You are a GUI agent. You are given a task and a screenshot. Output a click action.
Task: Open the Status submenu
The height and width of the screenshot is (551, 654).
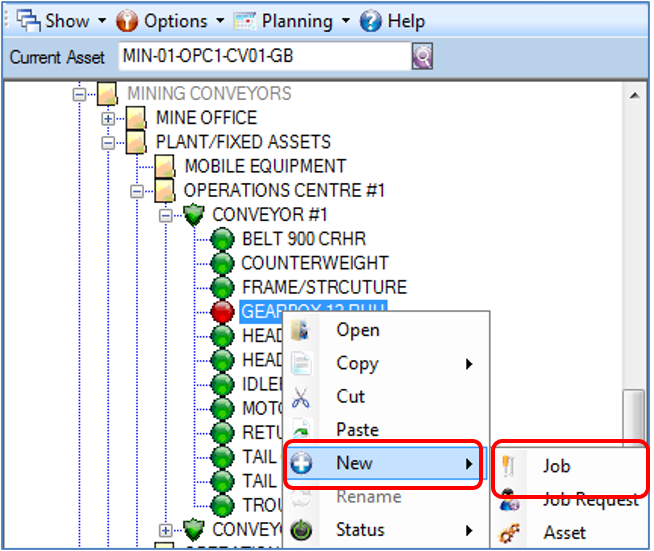click(x=386, y=530)
